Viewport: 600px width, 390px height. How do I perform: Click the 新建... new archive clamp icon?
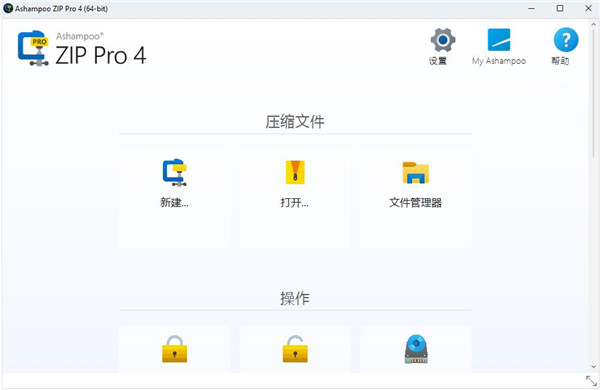pyautogui.click(x=174, y=173)
